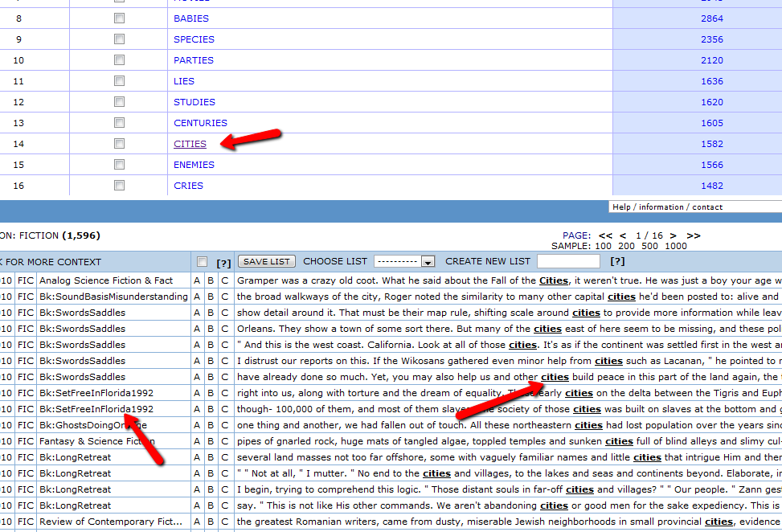Open [?] help beside the header checkbox
The height and width of the screenshot is (532, 782).
pyautogui.click(x=223, y=264)
